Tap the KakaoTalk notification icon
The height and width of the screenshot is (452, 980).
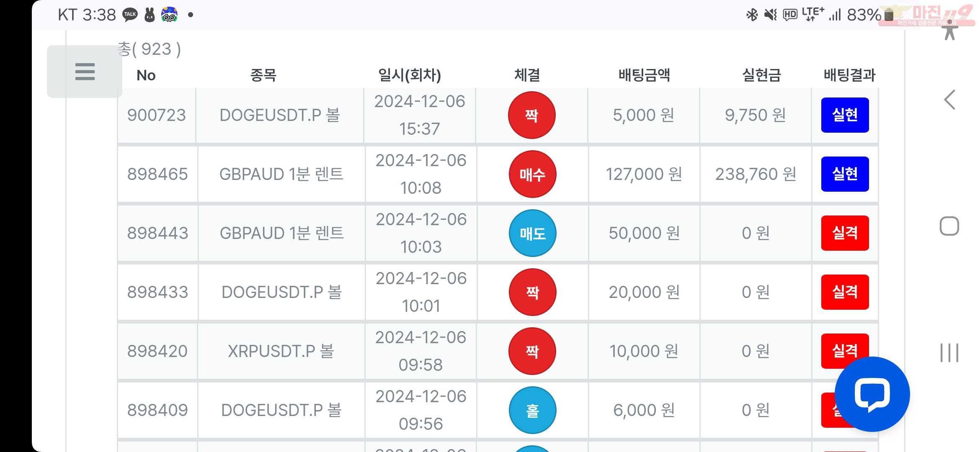[130, 15]
